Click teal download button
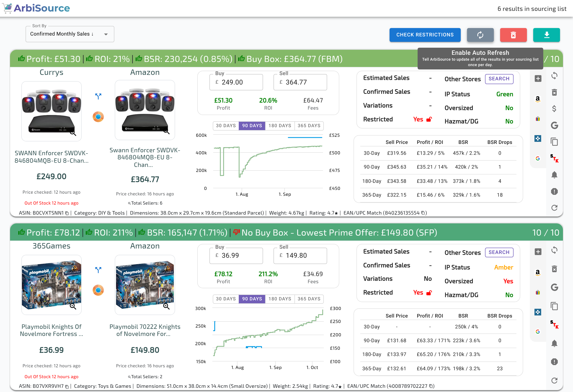The image size is (573, 392). coord(546,35)
